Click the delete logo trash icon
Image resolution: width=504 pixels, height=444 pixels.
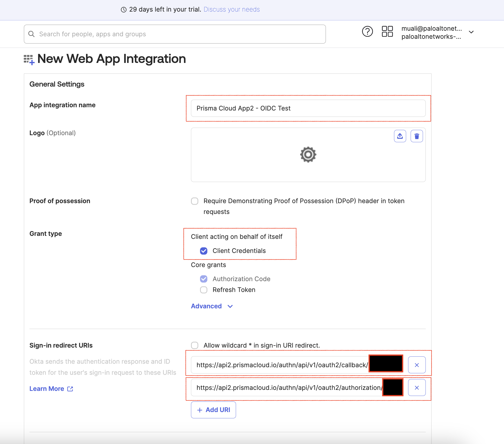(x=416, y=136)
